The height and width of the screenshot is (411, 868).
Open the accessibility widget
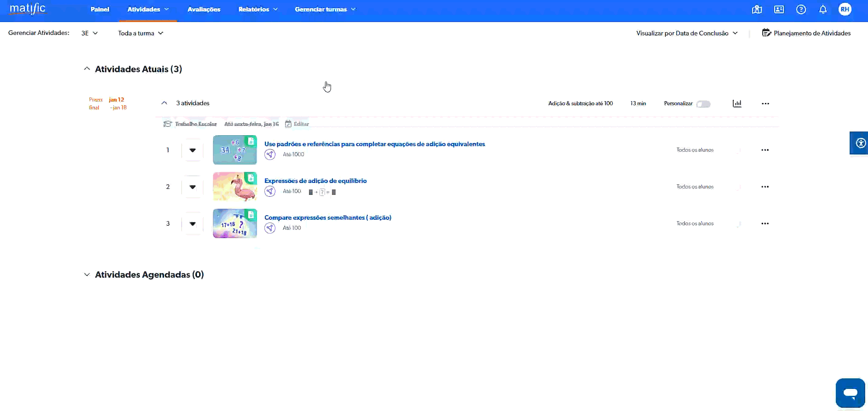pos(860,143)
